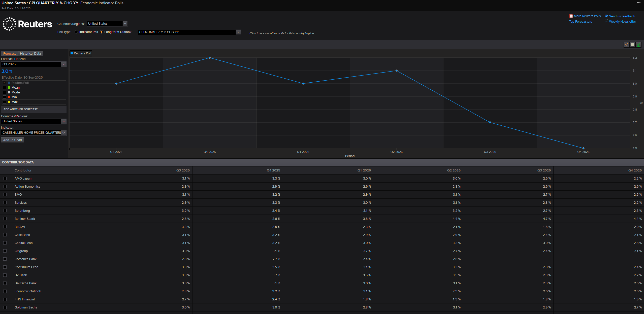Click Berliner Spark's 4.7 % Q3 2026 value
Viewport: 644px width, 314px height.
(x=547, y=219)
